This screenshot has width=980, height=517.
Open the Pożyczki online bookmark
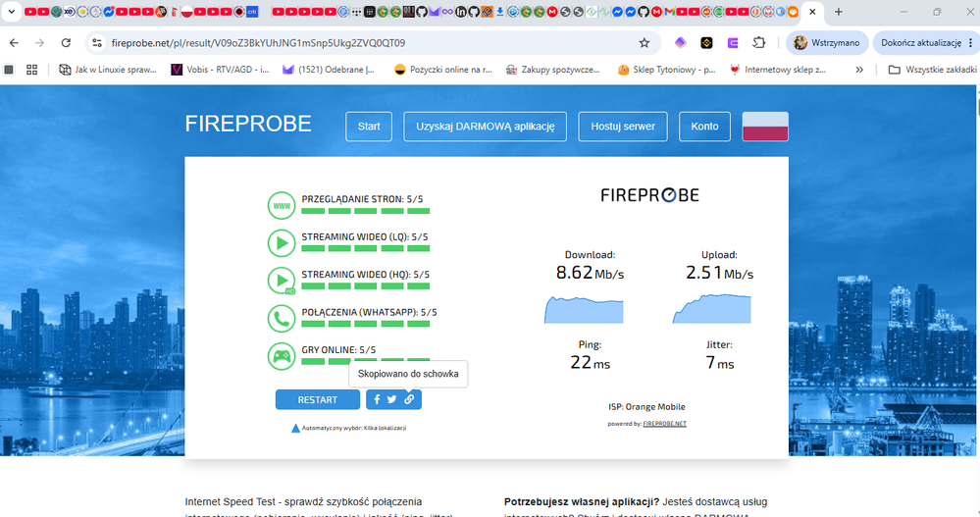pos(443,70)
